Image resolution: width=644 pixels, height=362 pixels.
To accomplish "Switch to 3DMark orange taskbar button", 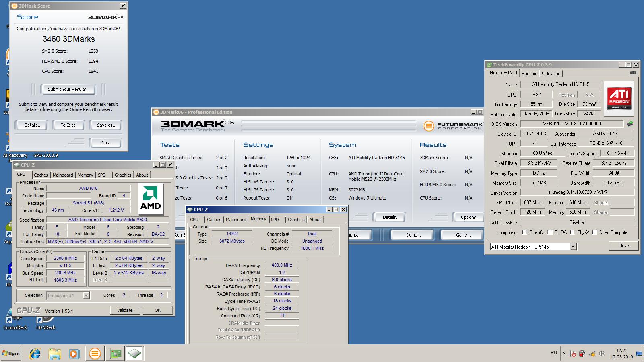I will point(95,354).
